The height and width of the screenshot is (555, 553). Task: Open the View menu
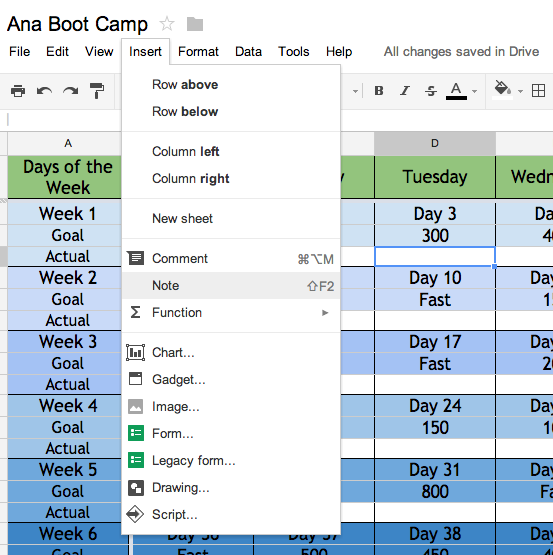99,52
